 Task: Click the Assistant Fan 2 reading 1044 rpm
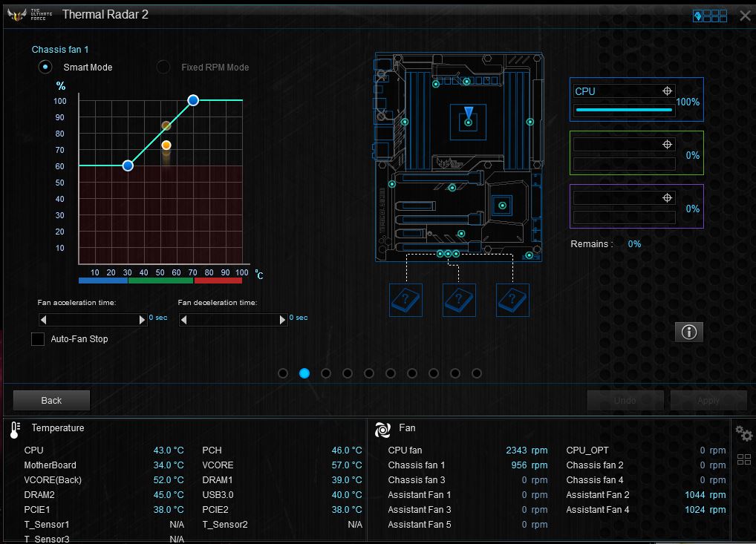click(x=706, y=495)
